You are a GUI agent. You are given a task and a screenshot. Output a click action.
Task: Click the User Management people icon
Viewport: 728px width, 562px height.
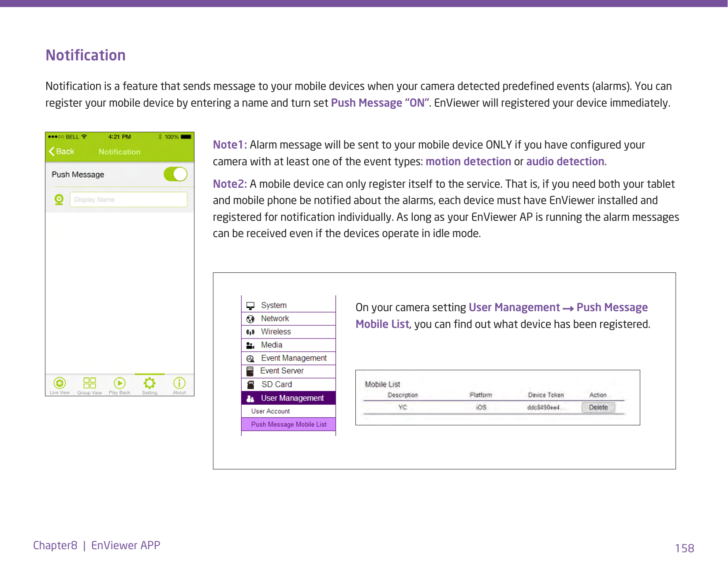tap(250, 398)
